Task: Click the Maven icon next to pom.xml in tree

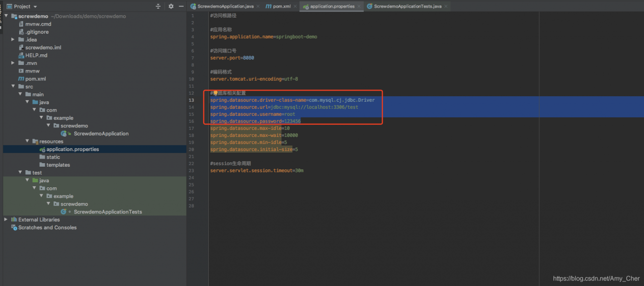Action: (21, 79)
